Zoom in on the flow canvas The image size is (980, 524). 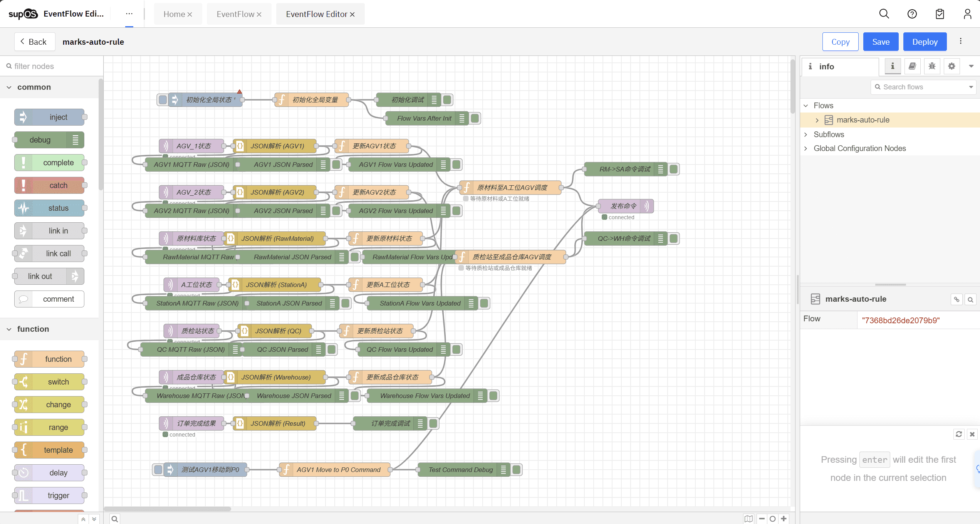pos(784,519)
